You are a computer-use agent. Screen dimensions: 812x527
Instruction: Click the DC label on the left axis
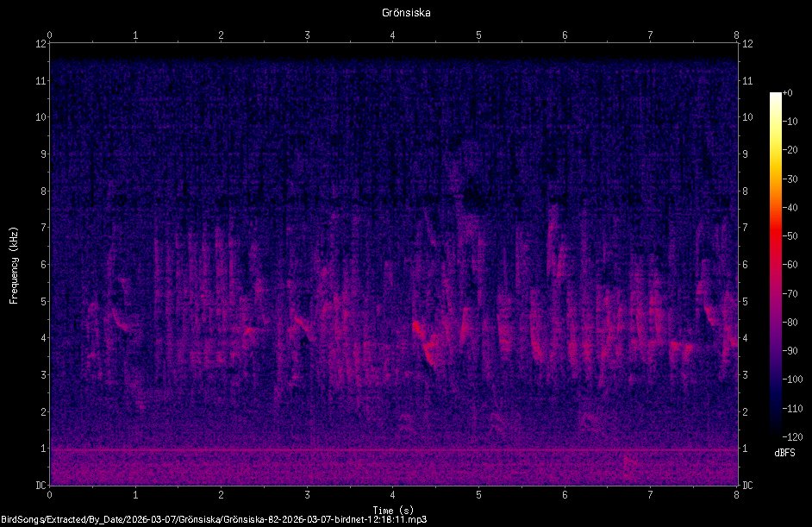click(41, 485)
